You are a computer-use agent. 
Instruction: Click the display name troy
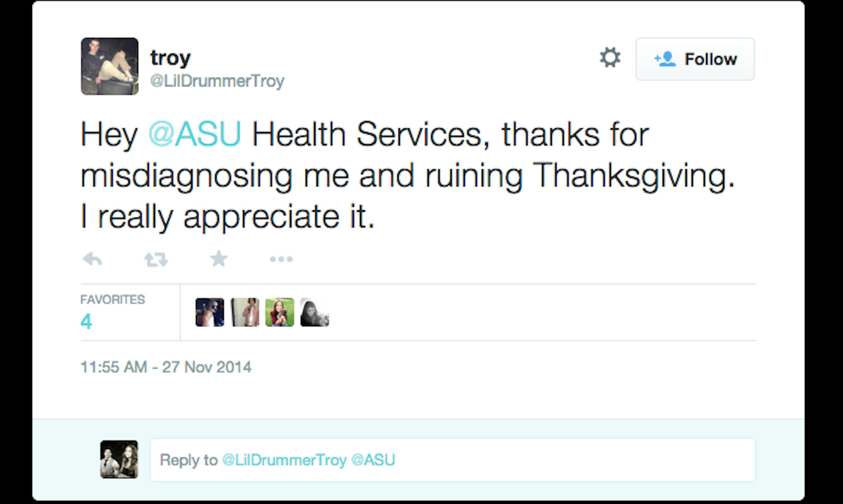point(171,59)
